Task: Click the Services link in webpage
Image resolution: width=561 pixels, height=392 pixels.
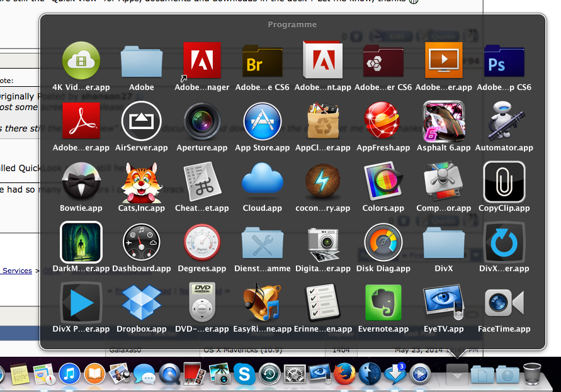Action: click(x=17, y=271)
